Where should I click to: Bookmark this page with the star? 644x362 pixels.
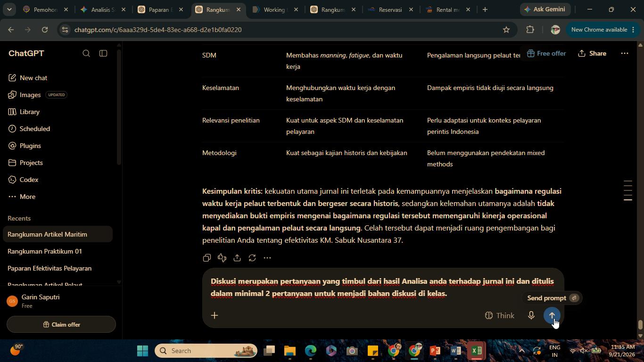[x=506, y=30]
